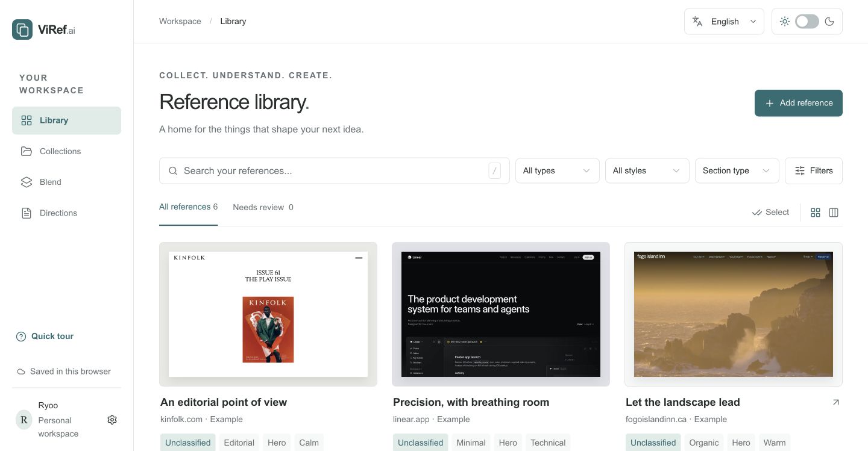Expand the All styles dropdown
Image resolution: width=868 pixels, height=451 pixels.
click(647, 171)
